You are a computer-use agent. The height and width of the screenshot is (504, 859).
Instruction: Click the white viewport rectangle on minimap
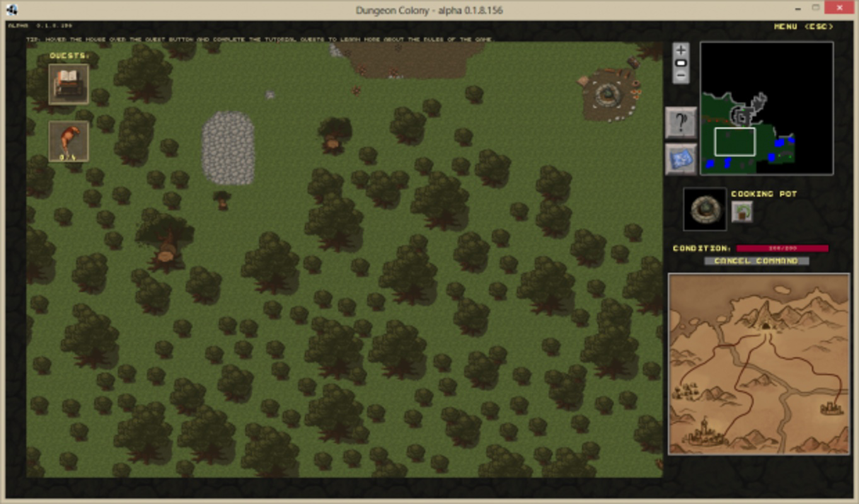735,141
